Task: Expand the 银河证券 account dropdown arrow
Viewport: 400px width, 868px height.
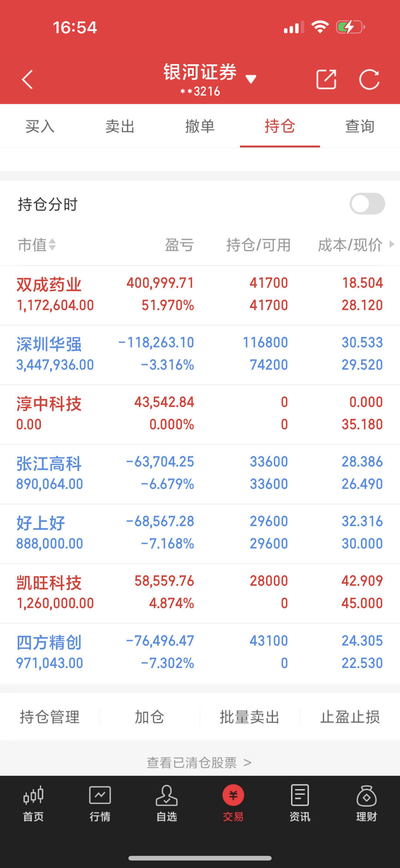Action: 251,79
